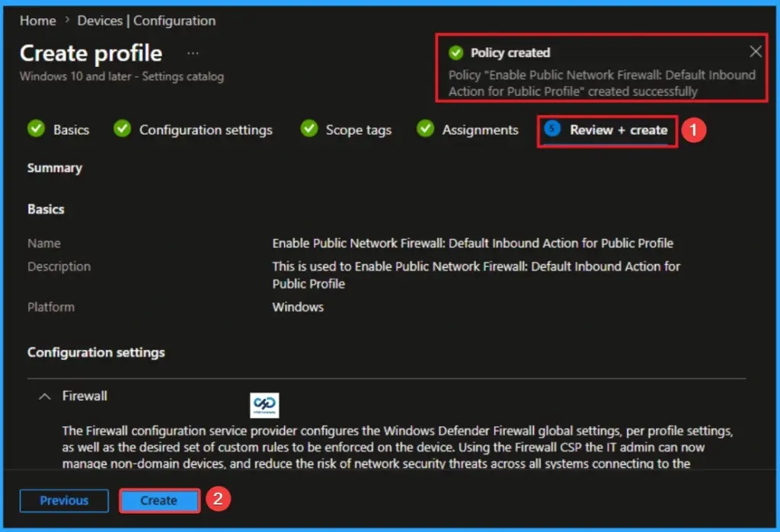Click the success checkmark in Policy created notification
This screenshot has width=780, height=532.
pos(457,53)
